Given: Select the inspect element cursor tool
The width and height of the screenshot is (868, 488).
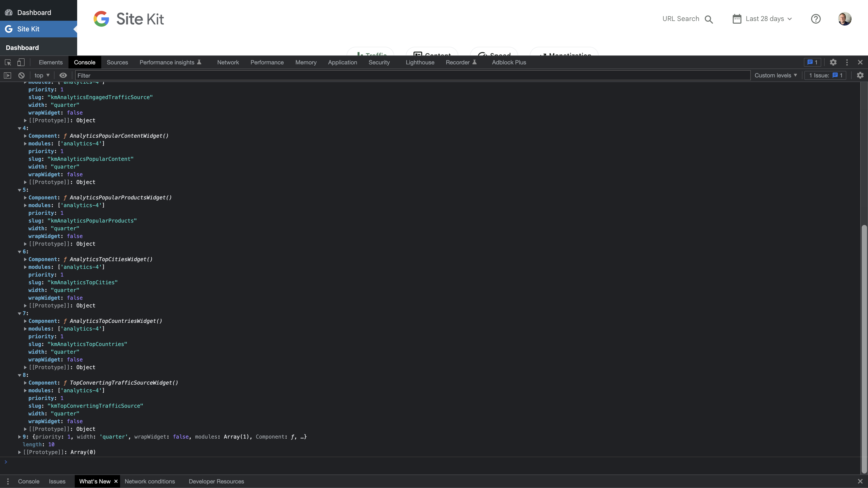Looking at the screenshot, I should pos(7,62).
